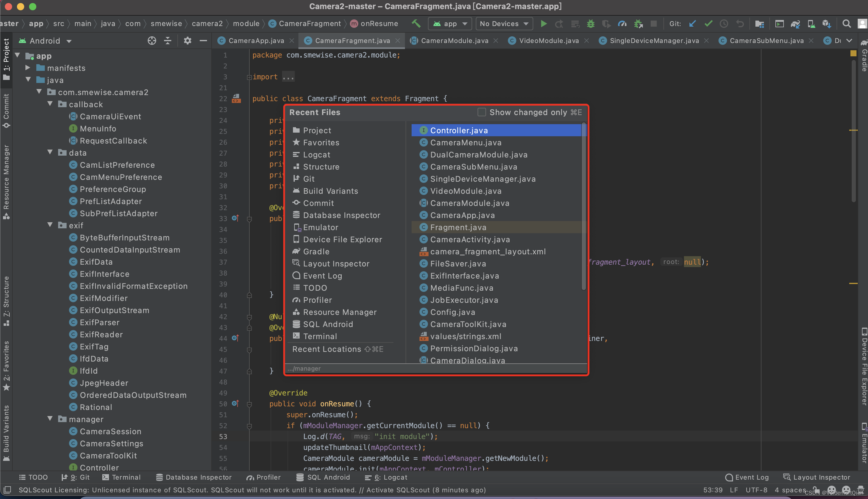Click the status bar tool windows toggle icon
This screenshot has height=499, width=868.
[x=7, y=490]
